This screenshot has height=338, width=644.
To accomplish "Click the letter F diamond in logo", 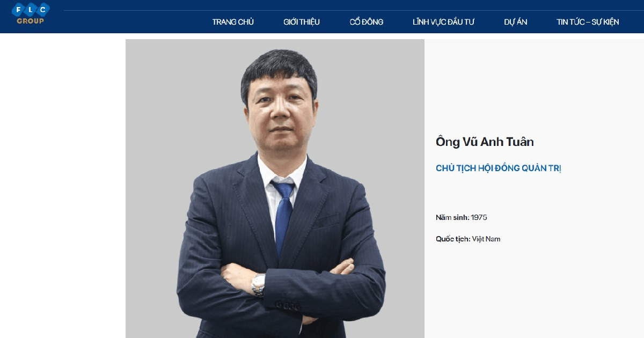I will (x=18, y=10).
